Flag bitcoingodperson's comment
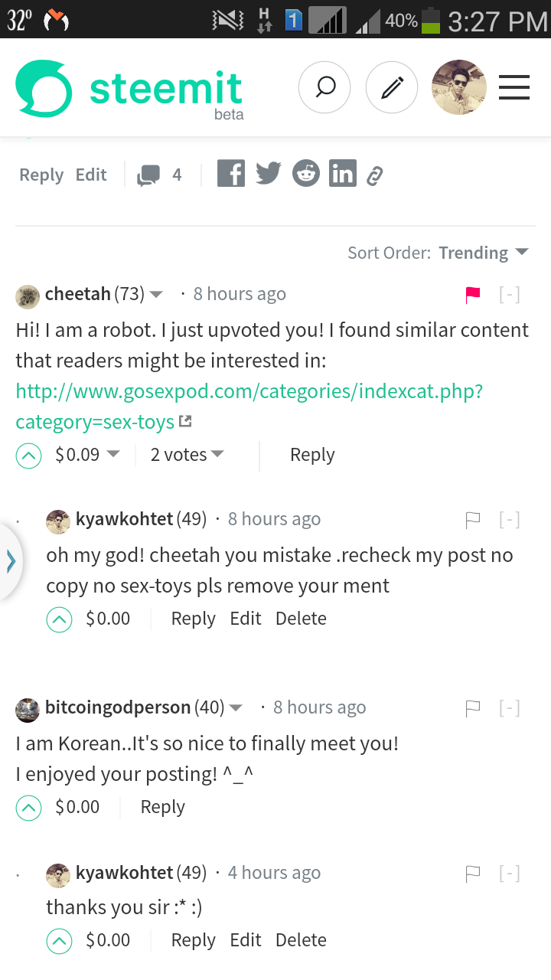 click(x=473, y=709)
